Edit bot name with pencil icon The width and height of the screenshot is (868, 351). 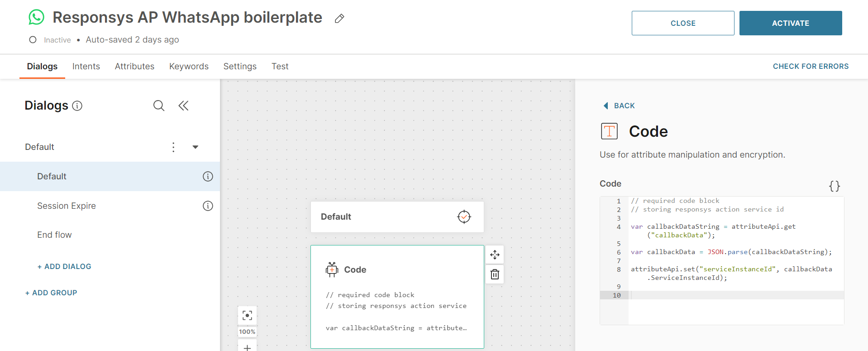[x=339, y=19]
